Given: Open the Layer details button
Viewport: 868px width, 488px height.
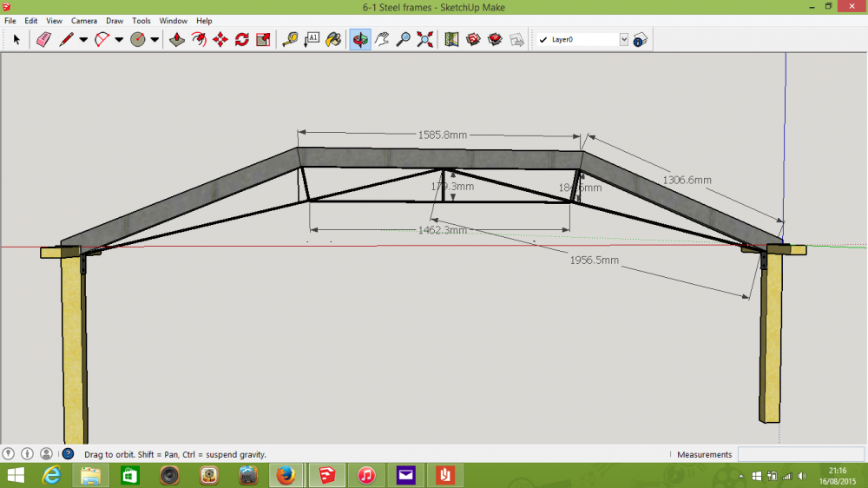Looking at the screenshot, I should pos(641,39).
